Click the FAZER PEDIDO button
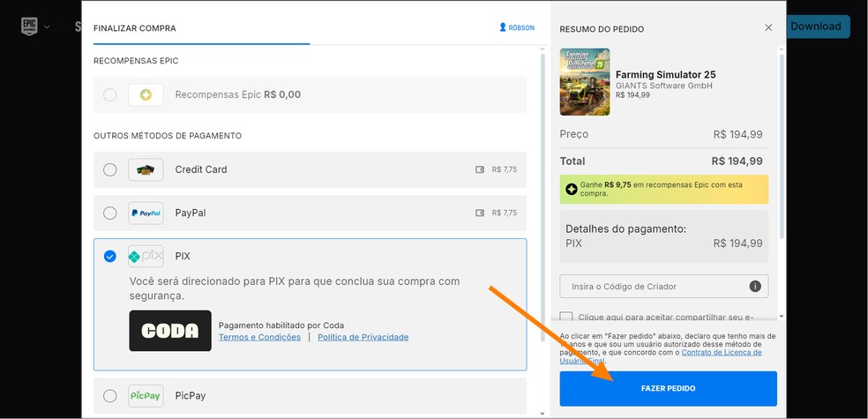Screen dimensions: 868x419 point(668,388)
